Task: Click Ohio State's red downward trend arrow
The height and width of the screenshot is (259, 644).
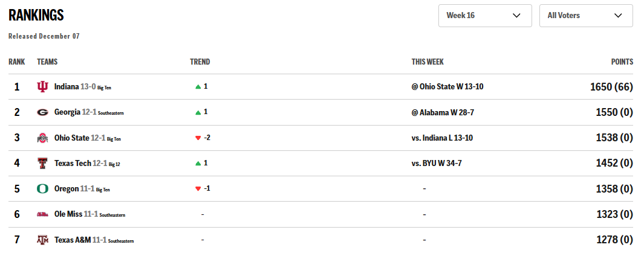Action: tap(198, 138)
